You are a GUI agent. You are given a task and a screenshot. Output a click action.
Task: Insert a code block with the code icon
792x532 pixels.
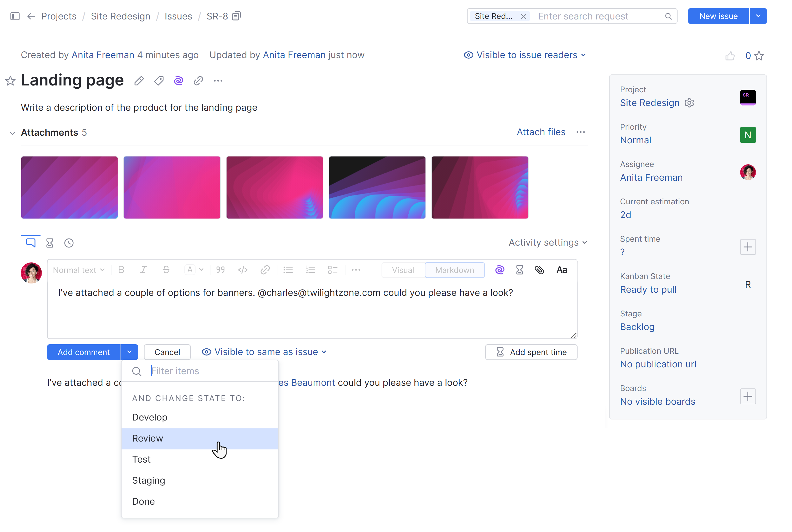tap(243, 270)
